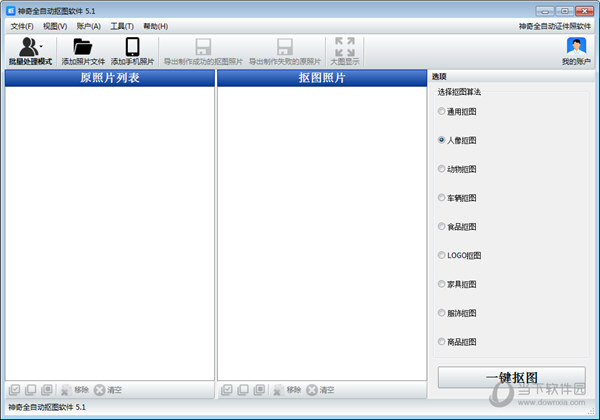600x420 pixels.
Task: Close the 神奇全自动抠图软件 window
Action: pyautogui.click(x=584, y=11)
